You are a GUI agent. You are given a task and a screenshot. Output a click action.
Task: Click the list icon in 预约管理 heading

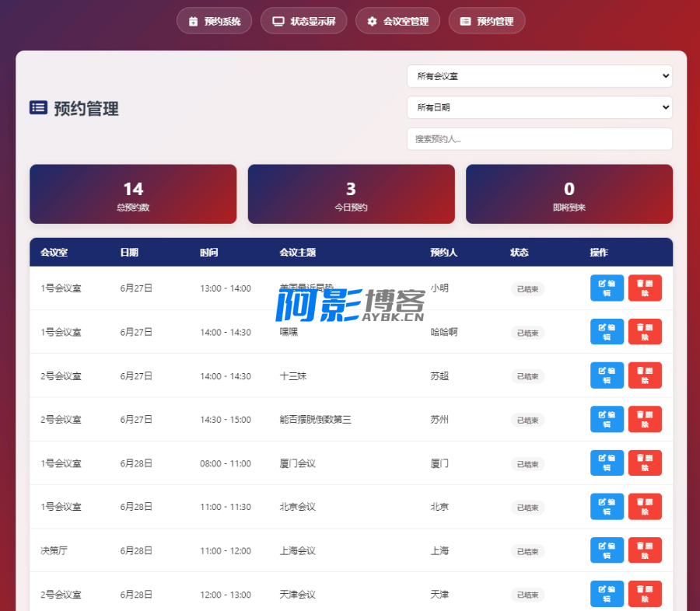tap(38, 108)
